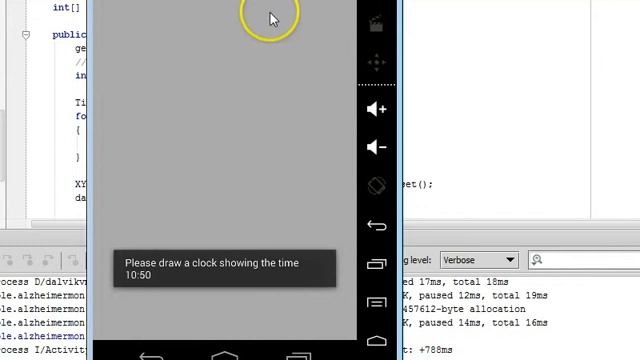Tap the Android navigation bar home button
The height and width of the screenshot is (360, 640).
tap(224, 355)
